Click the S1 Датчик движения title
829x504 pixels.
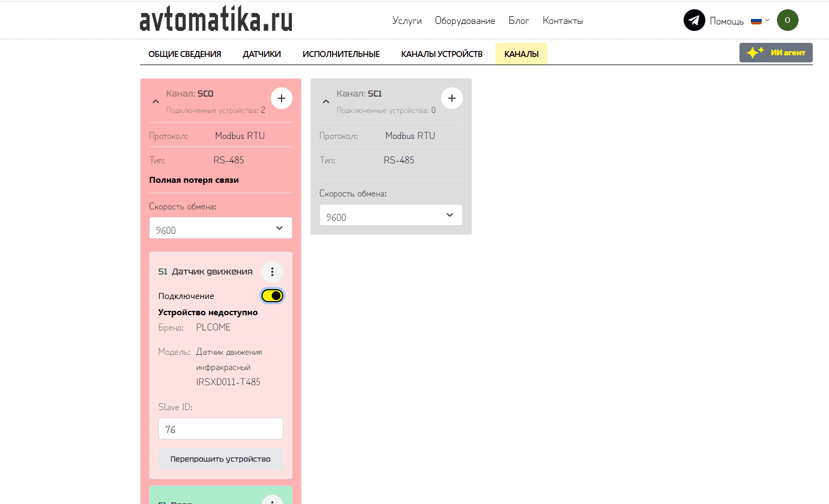206,272
